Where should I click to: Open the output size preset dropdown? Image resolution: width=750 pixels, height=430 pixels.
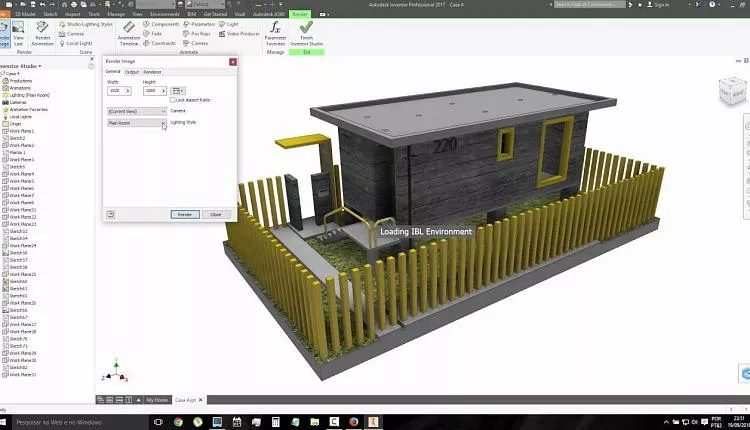pos(178,91)
